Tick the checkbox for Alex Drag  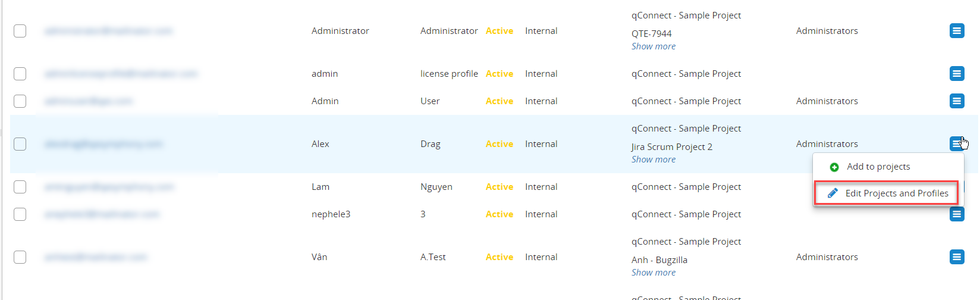point(20,144)
